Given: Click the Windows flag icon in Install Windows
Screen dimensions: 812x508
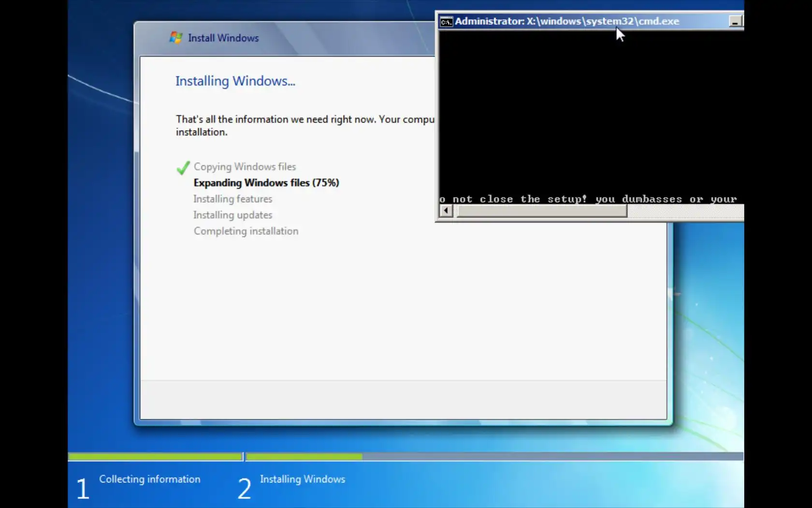Looking at the screenshot, I should (x=175, y=37).
